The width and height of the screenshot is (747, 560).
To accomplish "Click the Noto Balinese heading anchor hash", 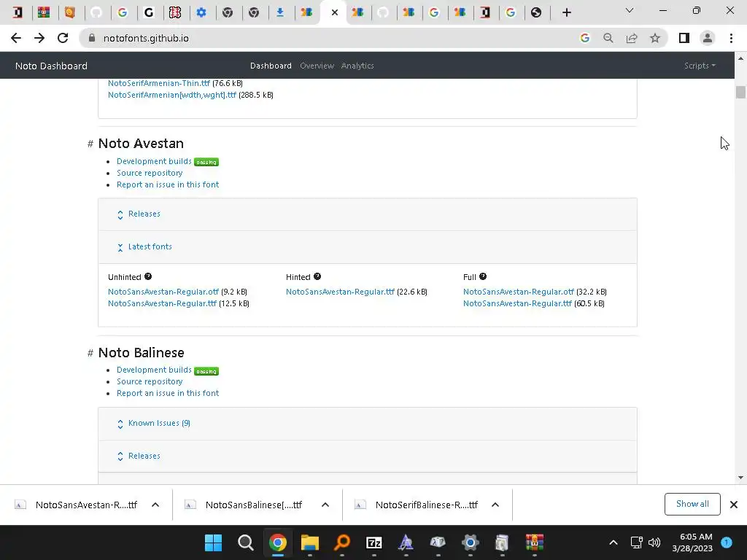I will [90, 353].
